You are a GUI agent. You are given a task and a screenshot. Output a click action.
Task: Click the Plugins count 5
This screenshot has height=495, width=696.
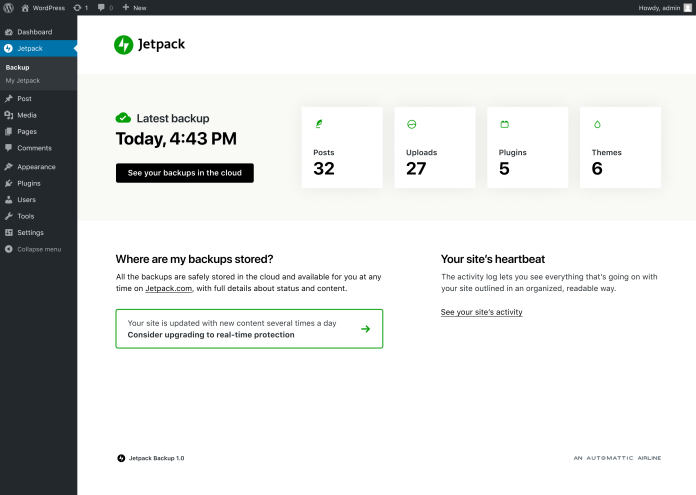click(x=504, y=168)
